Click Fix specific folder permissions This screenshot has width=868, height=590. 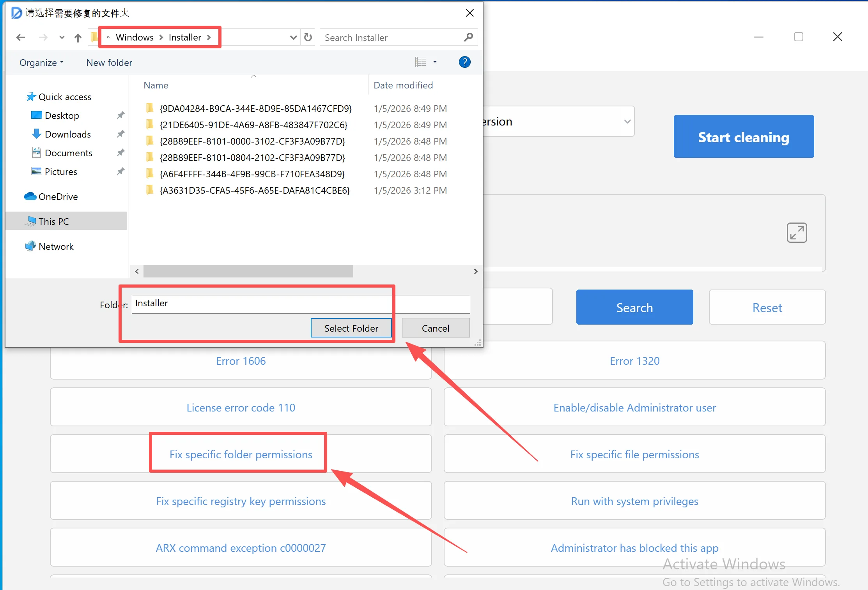pyautogui.click(x=241, y=454)
